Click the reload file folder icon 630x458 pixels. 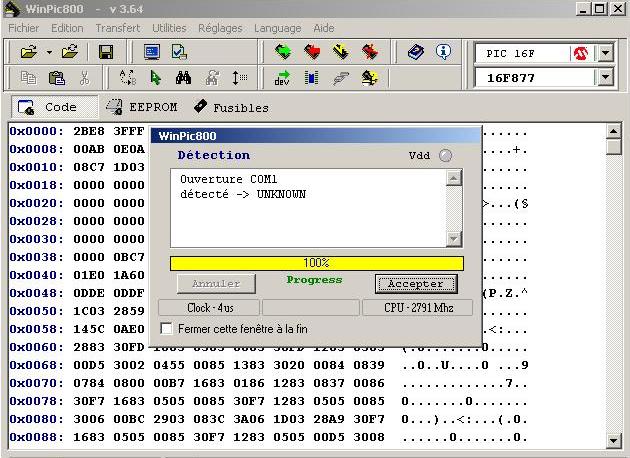pos(70,52)
